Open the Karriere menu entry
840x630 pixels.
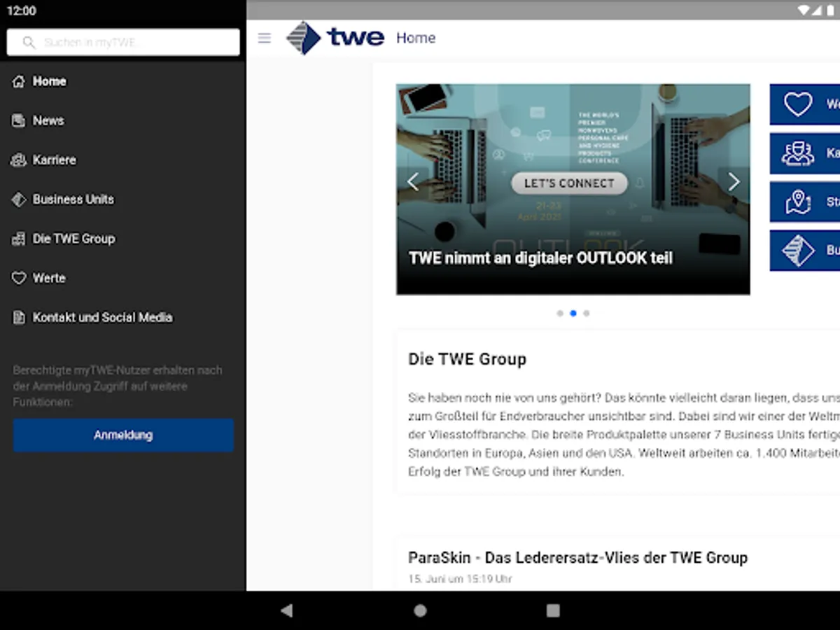point(55,160)
